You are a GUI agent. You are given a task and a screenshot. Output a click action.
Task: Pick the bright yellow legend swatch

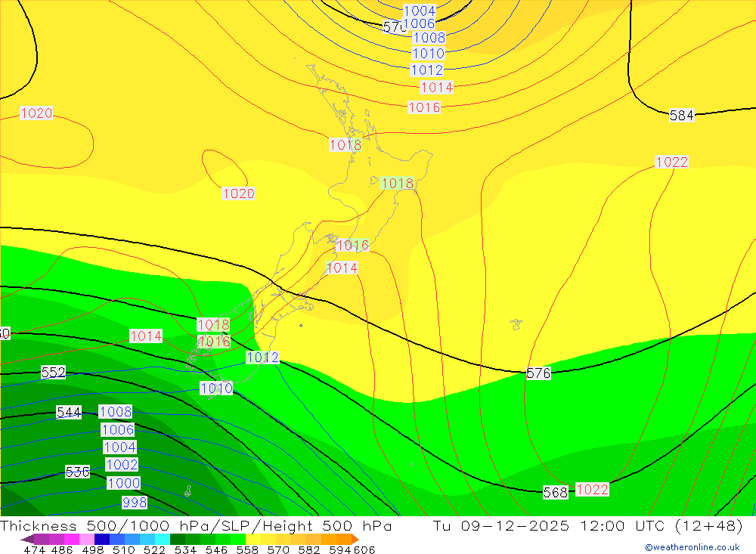[253, 539]
